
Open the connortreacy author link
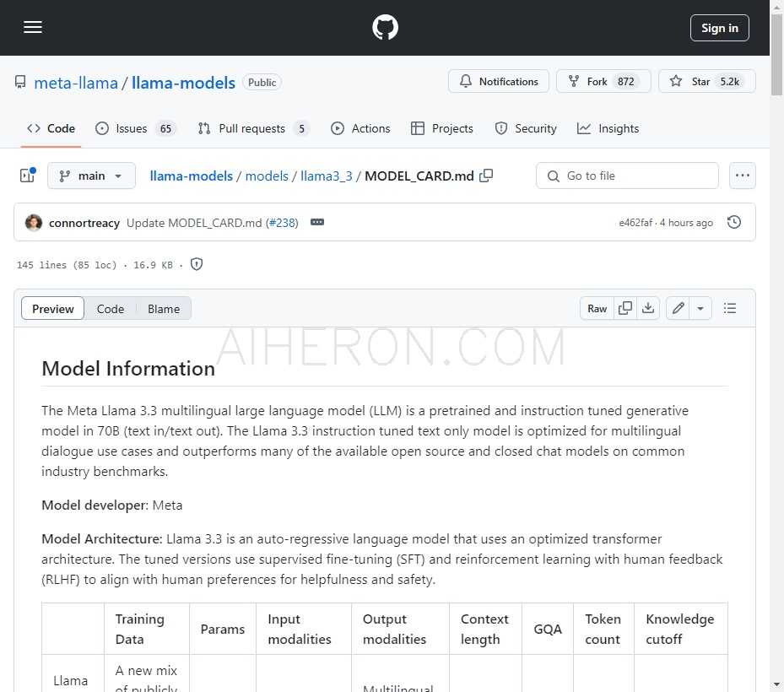pyautogui.click(x=84, y=223)
